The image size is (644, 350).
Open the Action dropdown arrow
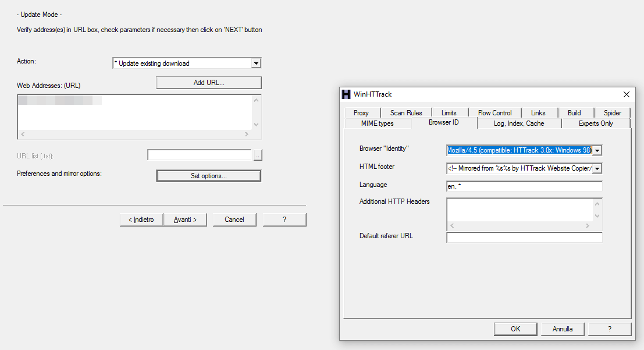(x=257, y=63)
